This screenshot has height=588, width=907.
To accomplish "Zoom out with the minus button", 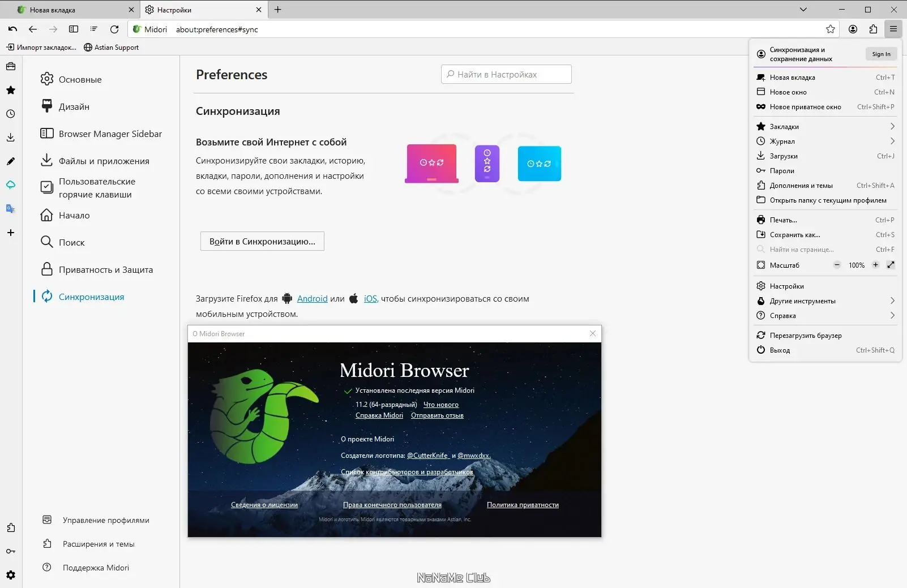I will coord(837,265).
